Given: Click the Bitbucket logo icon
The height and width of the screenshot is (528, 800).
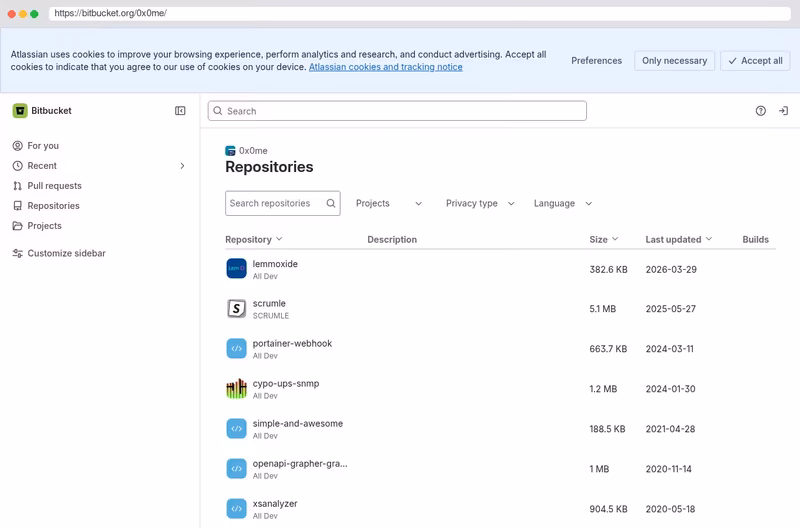Looking at the screenshot, I should click(20, 111).
